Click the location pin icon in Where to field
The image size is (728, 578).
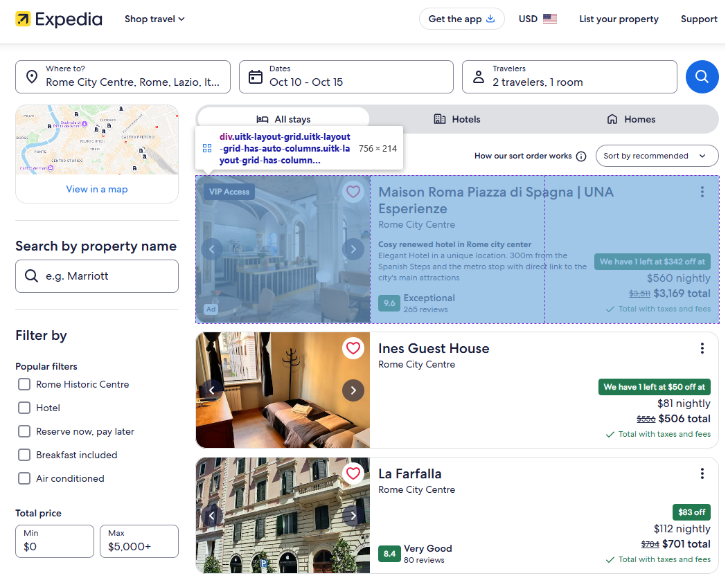point(30,77)
